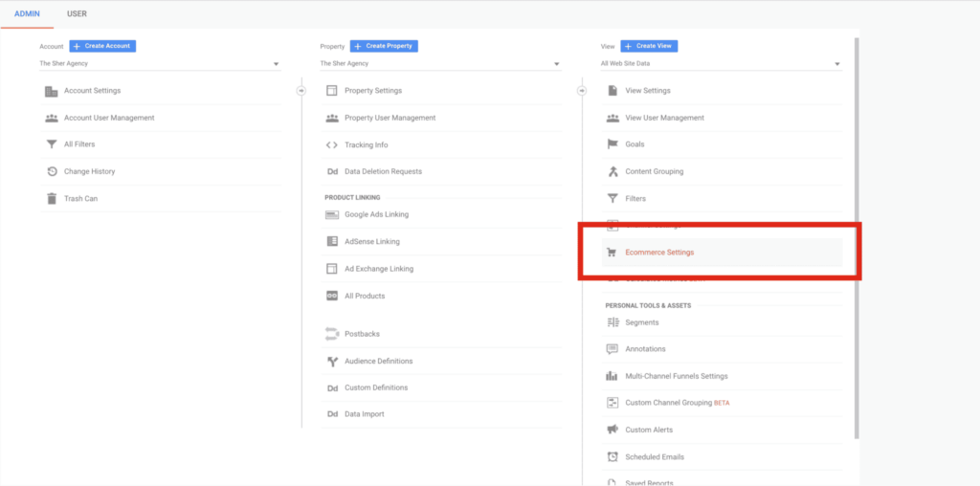The width and height of the screenshot is (980, 486).
Task: Open the Account selector dropdown
Action: (159, 64)
